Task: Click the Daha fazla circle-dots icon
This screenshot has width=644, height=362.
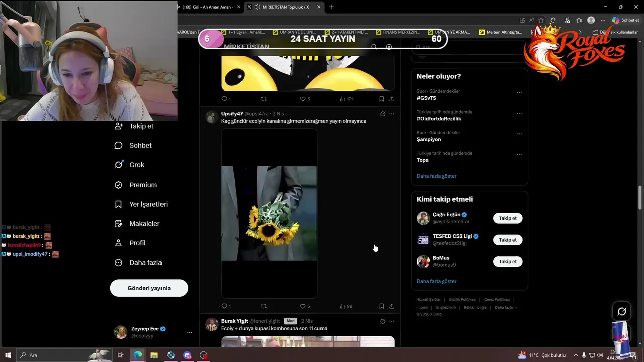Action: coord(119,262)
